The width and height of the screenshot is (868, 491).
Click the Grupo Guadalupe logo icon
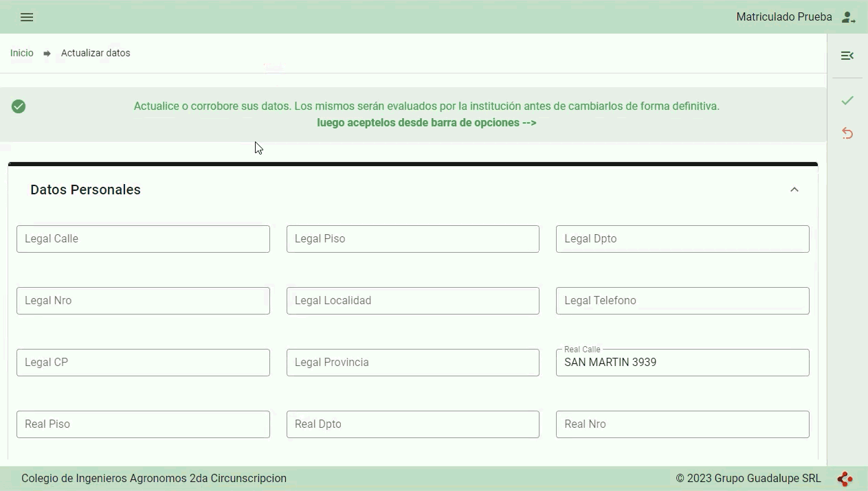tap(845, 479)
